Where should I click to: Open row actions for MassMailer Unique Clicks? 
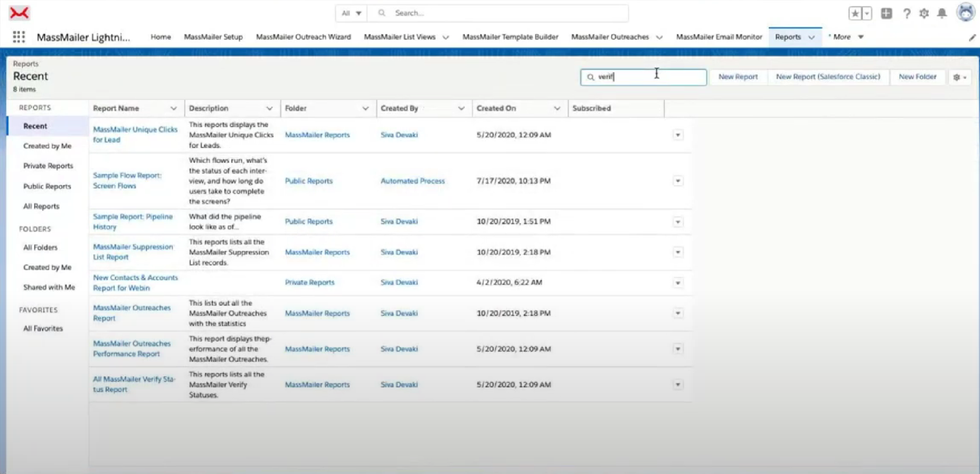[678, 135]
